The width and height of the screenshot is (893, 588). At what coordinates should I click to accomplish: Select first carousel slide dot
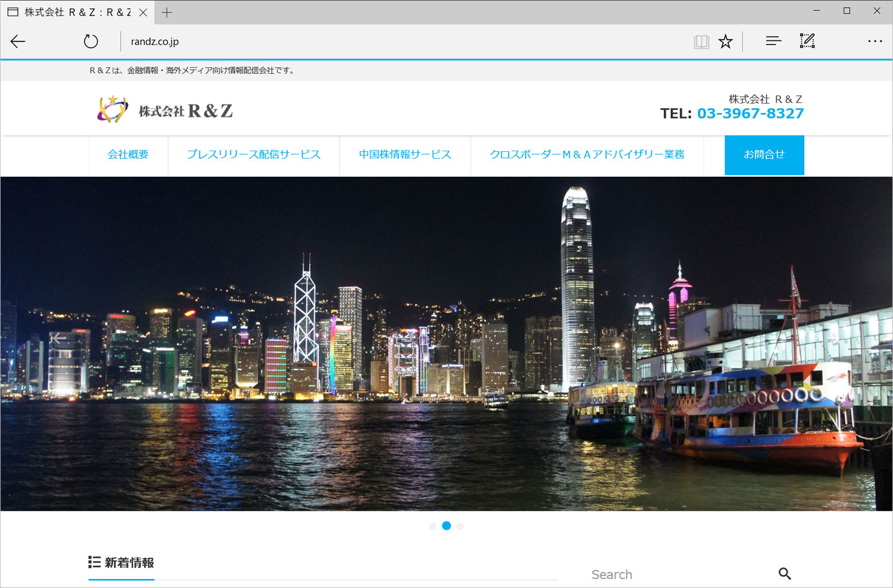[x=433, y=526]
